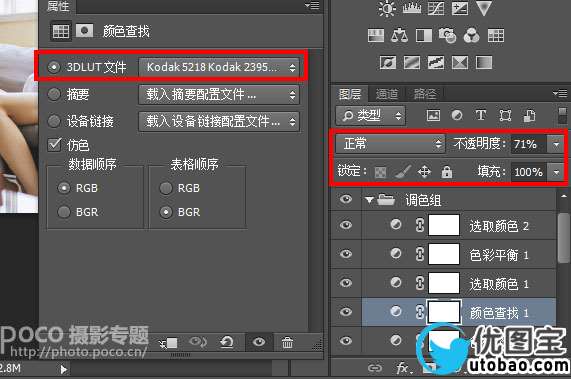Switch to the 通道 tab
The width and height of the screenshot is (571, 379).
(386, 94)
